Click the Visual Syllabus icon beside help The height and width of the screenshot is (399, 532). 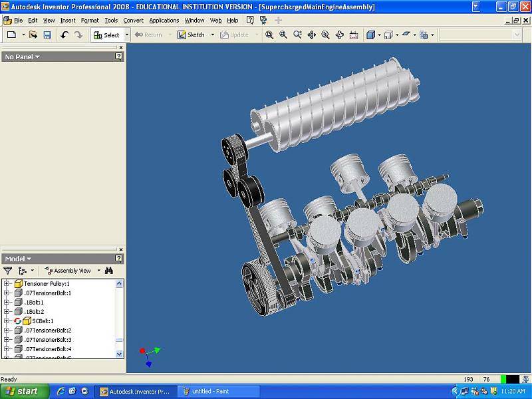point(263,21)
